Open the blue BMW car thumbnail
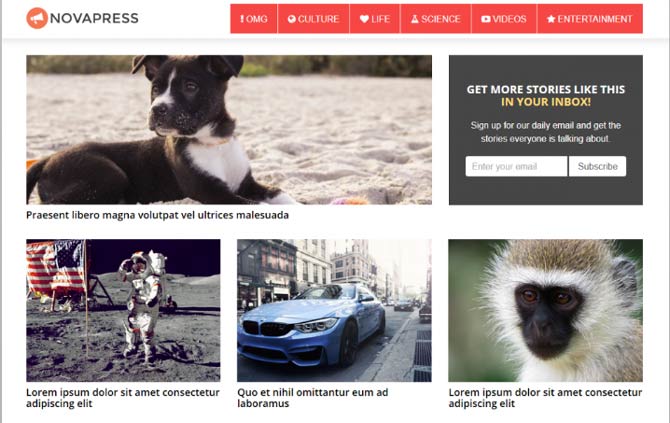Viewport: 670px width, 423px height. coord(334,310)
